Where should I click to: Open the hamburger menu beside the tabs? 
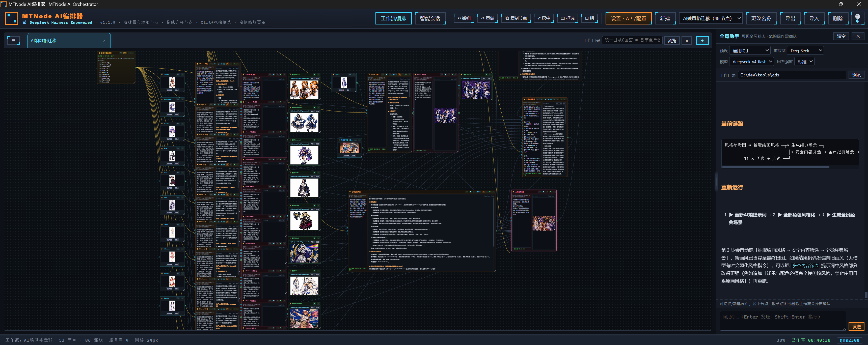coord(13,40)
